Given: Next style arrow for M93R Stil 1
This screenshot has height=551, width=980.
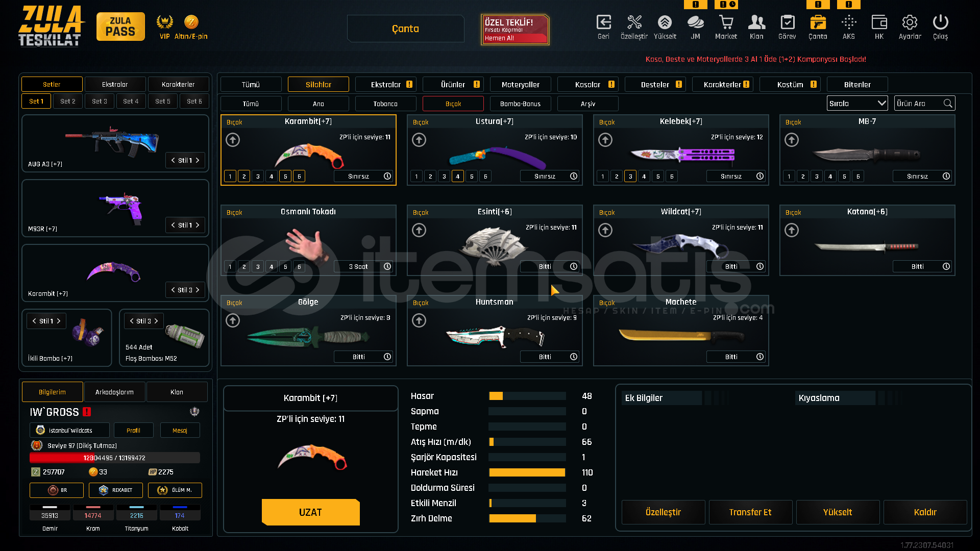Looking at the screenshot, I should tap(198, 225).
